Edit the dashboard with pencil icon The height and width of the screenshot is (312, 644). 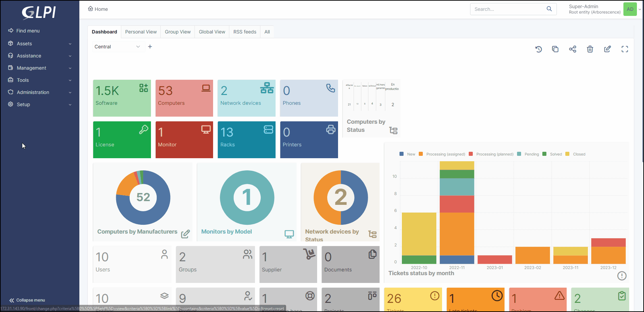(608, 49)
